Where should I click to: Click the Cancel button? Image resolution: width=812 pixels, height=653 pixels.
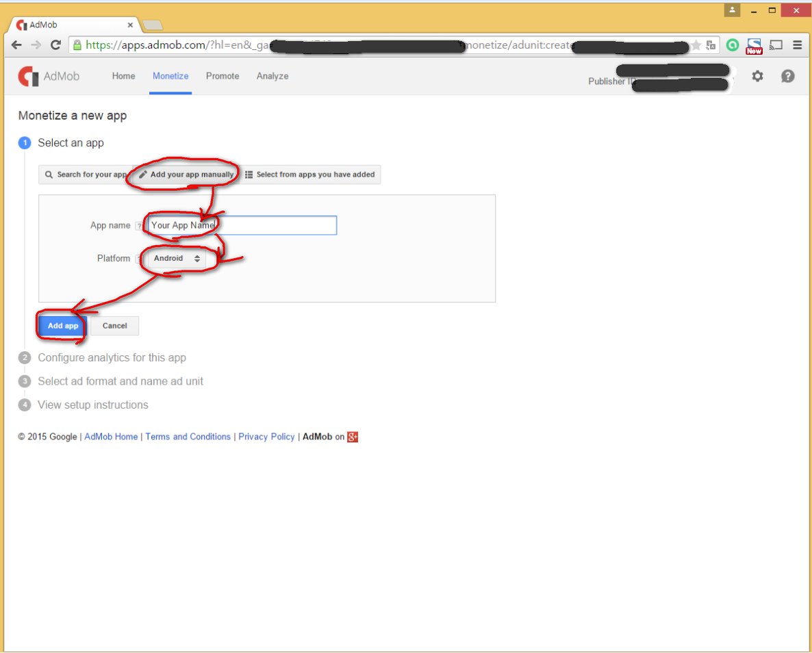pos(114,326)
